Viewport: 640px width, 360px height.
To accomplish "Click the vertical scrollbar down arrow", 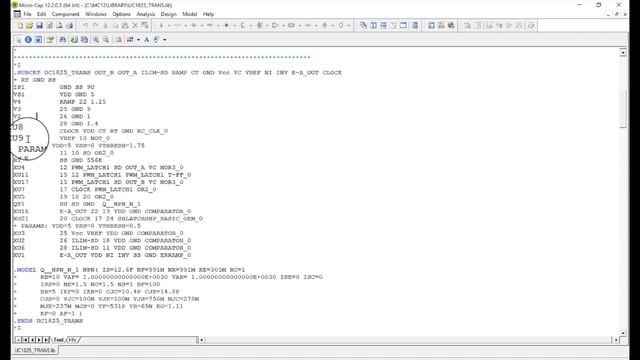I will click(x=623, y=333).
